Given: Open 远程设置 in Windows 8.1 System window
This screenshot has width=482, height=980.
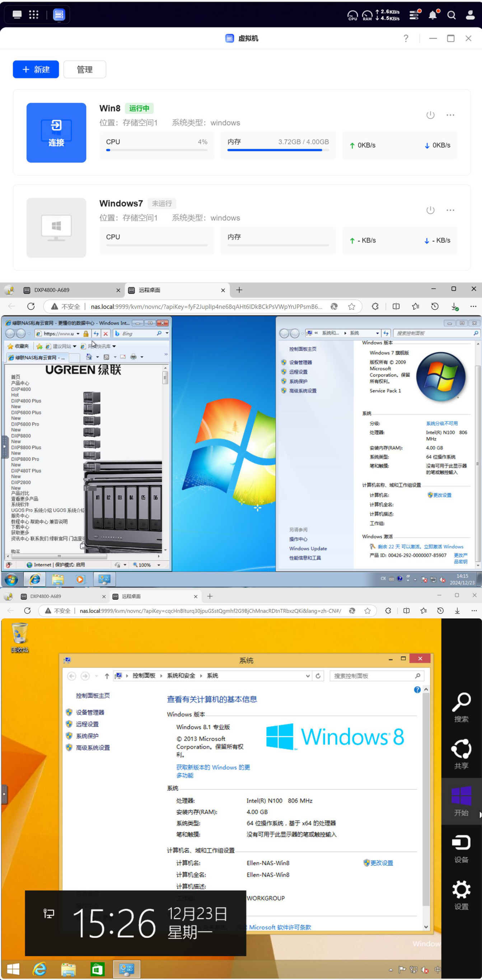Looking at the screenshot, I should click(87, 724).
